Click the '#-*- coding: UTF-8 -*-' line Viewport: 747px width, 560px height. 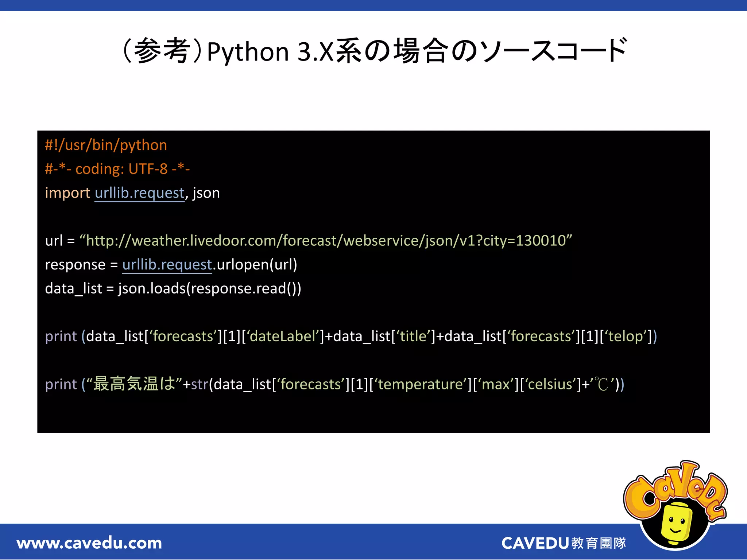117,169
